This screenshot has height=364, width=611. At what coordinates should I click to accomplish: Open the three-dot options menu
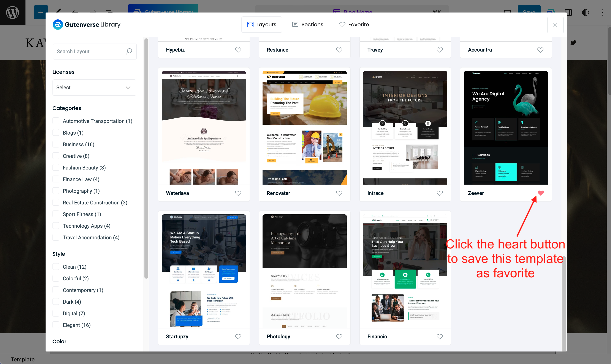603,12
